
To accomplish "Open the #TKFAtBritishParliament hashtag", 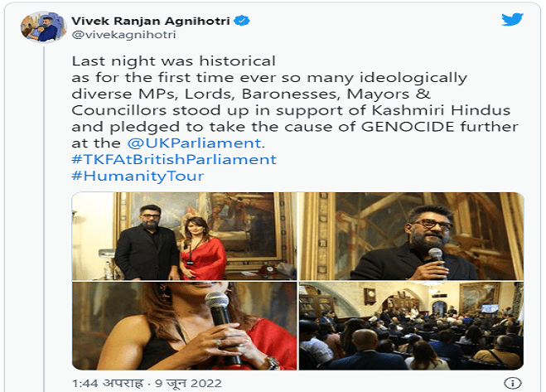I will pos(174,159).
